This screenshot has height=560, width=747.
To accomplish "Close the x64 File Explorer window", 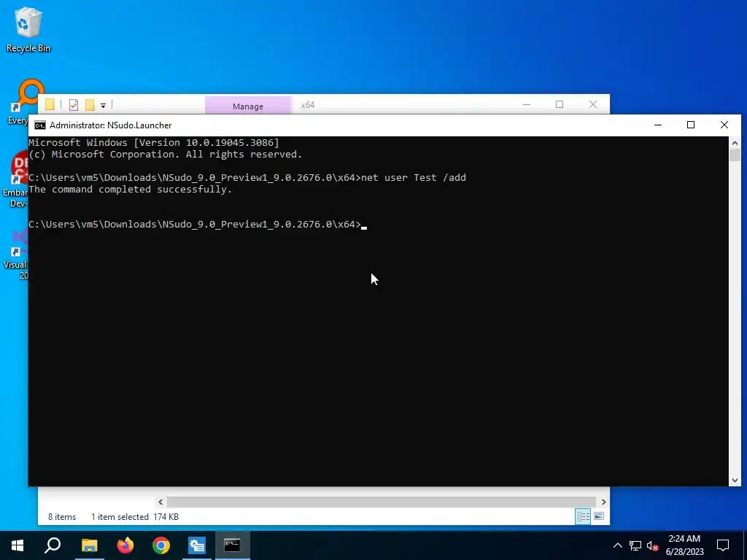I will 593,104.
